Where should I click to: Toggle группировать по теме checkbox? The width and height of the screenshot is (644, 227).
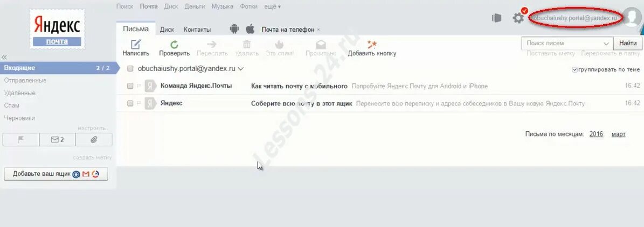point(574,70)
